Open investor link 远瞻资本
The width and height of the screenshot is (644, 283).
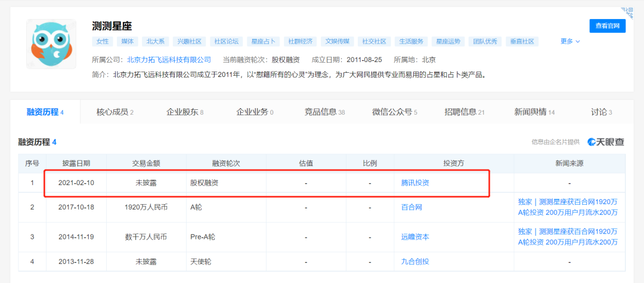pos(415,237)
